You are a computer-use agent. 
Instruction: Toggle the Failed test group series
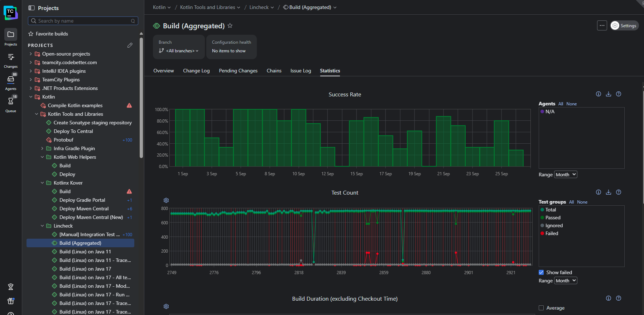pyautogui.click(x=551, y=233)
